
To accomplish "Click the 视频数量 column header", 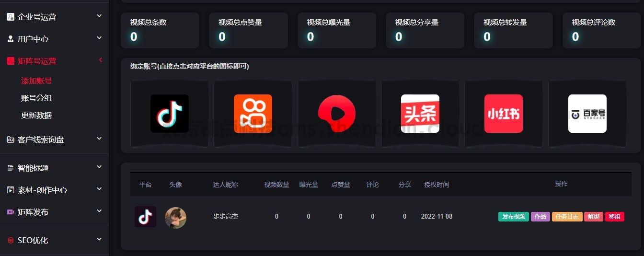I will pos(276,185).
